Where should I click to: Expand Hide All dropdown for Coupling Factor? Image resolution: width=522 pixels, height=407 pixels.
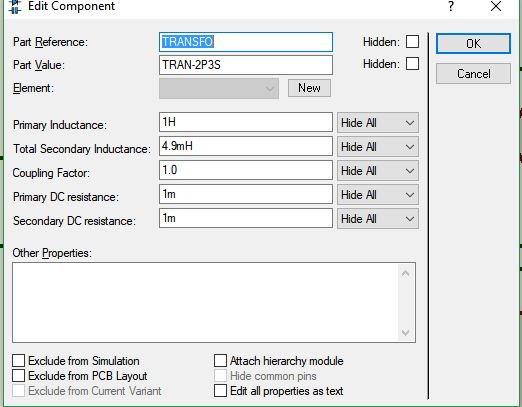point(378,171)
